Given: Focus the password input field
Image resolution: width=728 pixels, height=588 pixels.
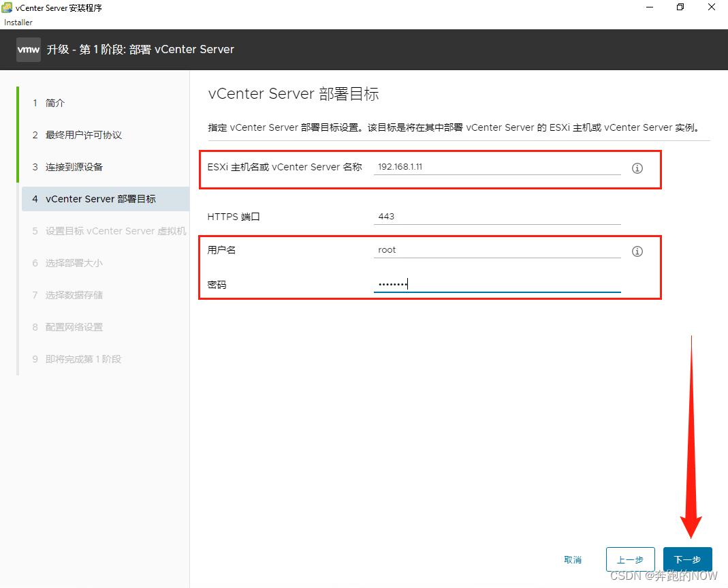Looking at the screenshot, I should coord(496,284).
